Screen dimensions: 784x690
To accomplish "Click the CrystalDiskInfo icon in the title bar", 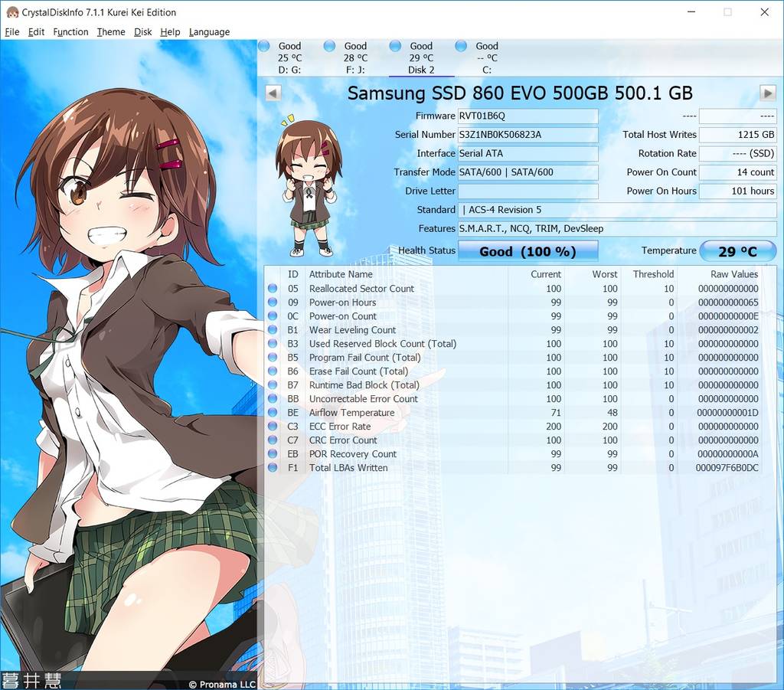I will click(x=11, y=12).
